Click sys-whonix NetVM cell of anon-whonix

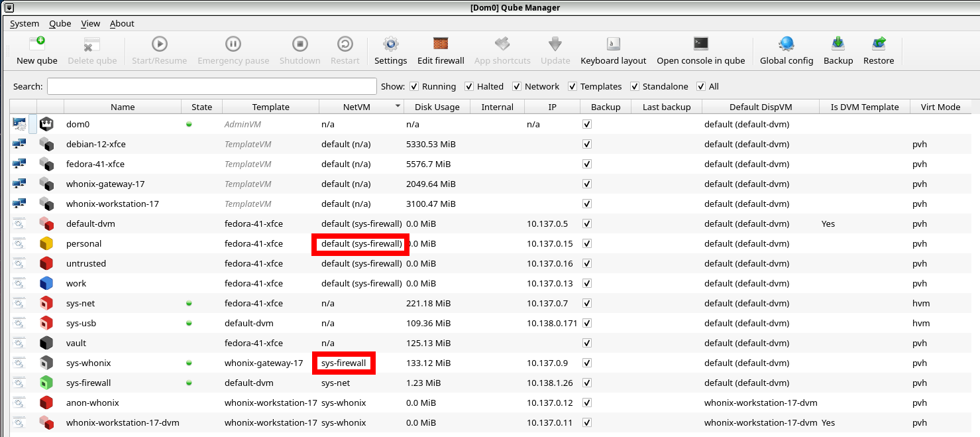pos(344,403)
